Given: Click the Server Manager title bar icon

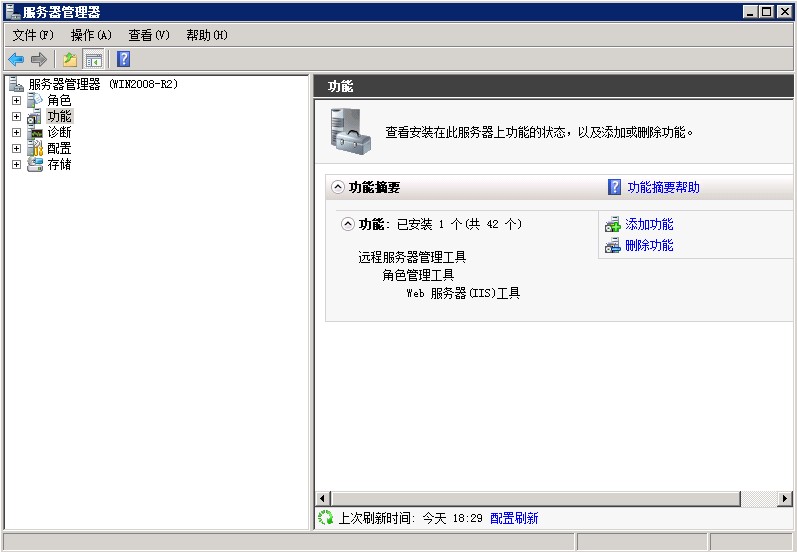Looking at the screenshot, I should click(x=12, y=11).
